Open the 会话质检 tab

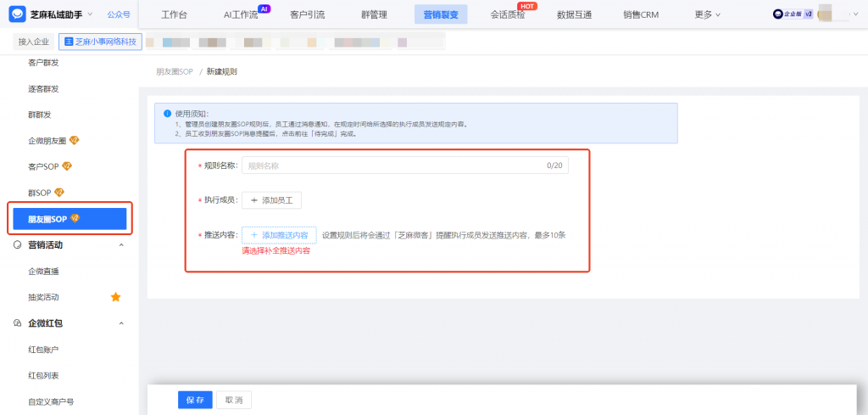(508, 15)
